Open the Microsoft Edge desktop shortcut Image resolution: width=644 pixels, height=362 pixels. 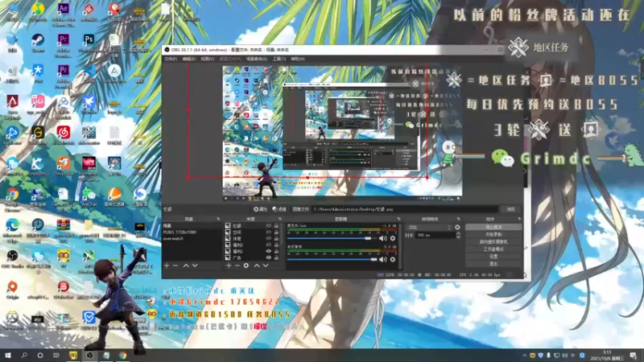tap(12, 231)
